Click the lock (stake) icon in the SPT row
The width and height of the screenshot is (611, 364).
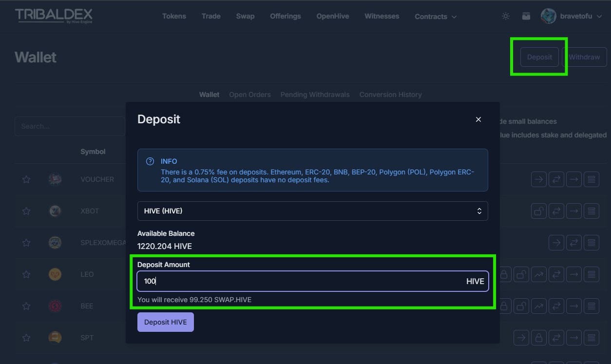click(539, 337)
